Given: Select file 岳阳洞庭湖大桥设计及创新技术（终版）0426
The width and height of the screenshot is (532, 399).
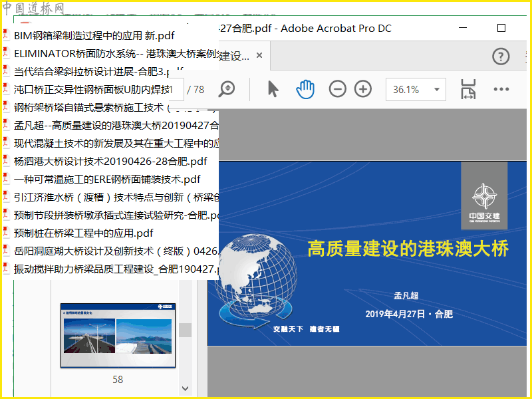Looking at the screenshot, I should (x=116, y=251).
